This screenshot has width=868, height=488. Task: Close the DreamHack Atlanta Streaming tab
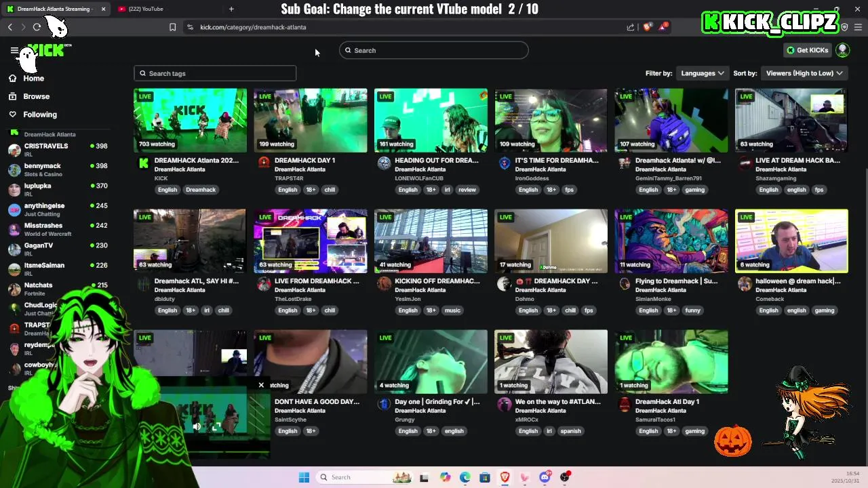coord(103,9)
